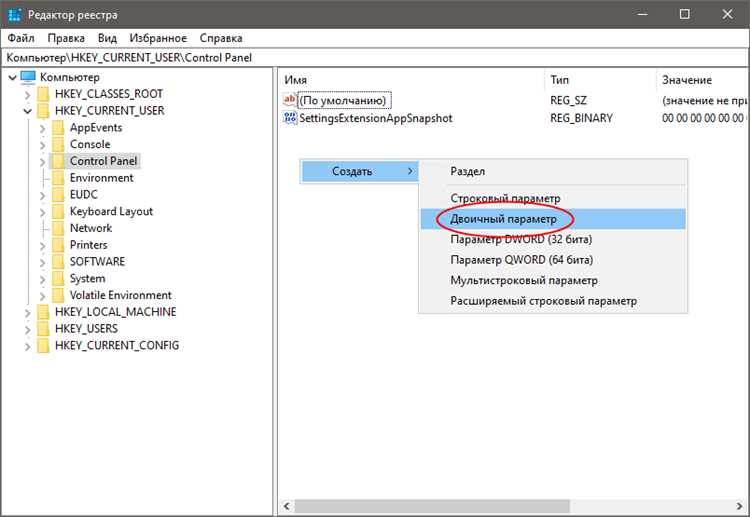Click the Registry Editor app icon in title bar

(x=15, y=15)
